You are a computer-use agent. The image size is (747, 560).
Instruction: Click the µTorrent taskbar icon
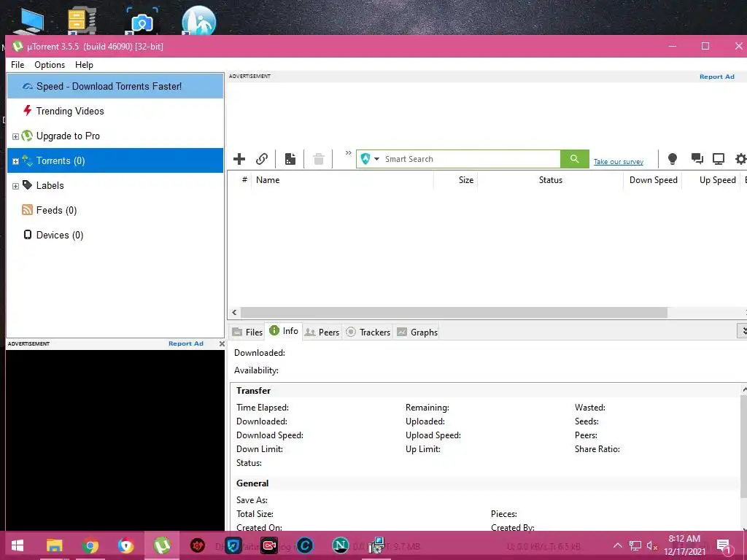click(x=162, y=545)
